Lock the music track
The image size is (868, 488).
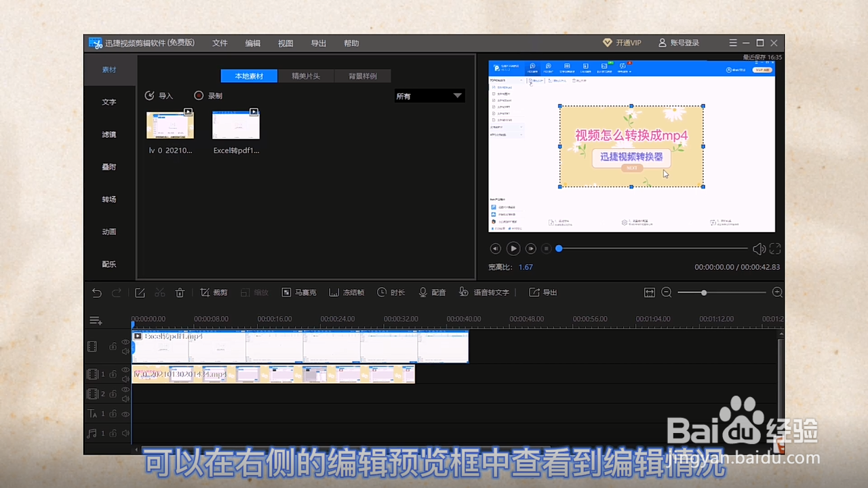(113, 433)
